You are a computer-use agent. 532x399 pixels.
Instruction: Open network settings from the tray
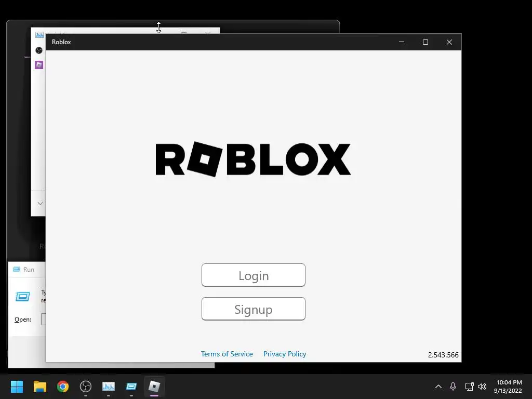click(x=469, y=387)
